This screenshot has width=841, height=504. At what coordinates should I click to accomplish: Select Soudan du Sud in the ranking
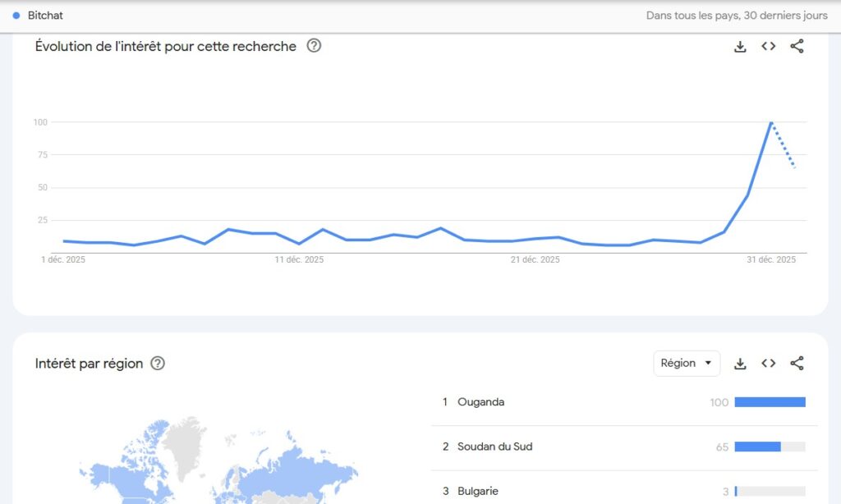tap(494, 447)
